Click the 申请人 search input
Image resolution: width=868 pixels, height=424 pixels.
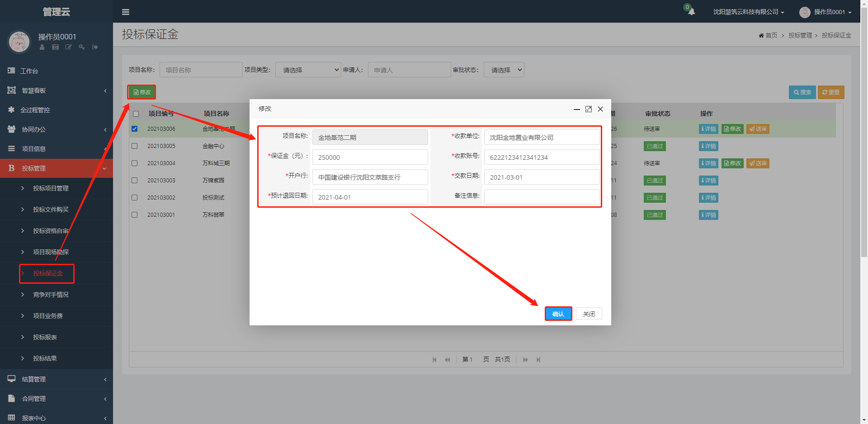pos(410,70)
